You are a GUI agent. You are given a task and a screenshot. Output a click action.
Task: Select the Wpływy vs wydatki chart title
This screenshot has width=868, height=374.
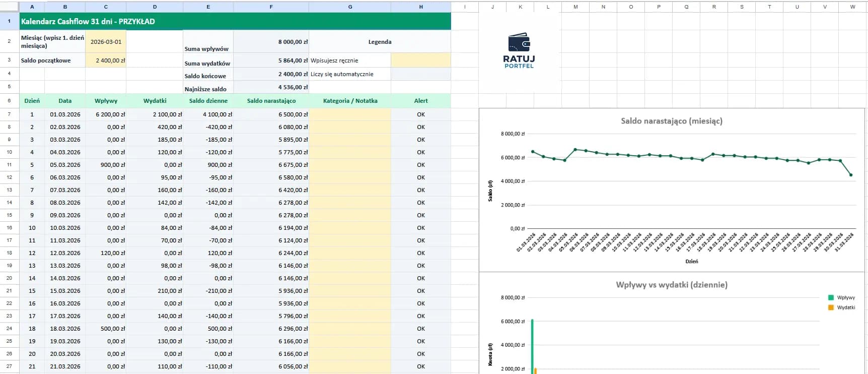[671, 285]
